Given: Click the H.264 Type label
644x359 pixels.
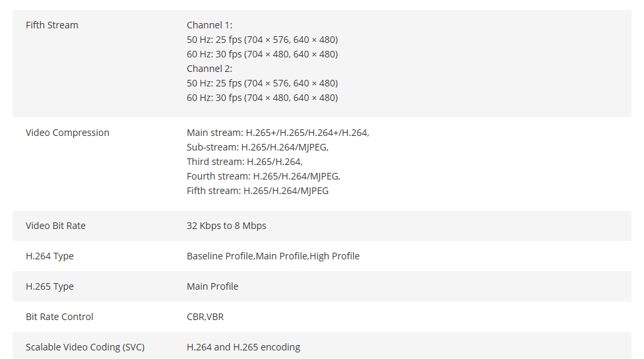Looking at the screenshot, I should (x=49, y=256).
